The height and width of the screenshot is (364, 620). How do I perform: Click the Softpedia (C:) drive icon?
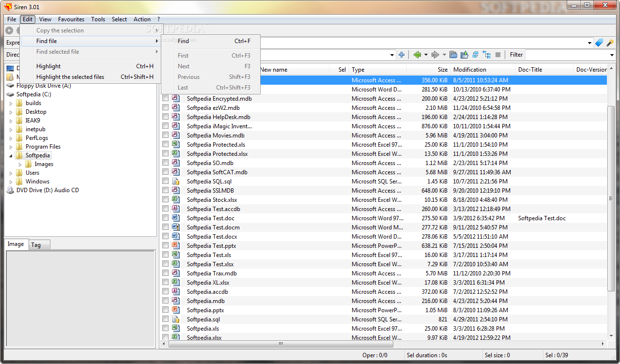pos(10,94)
